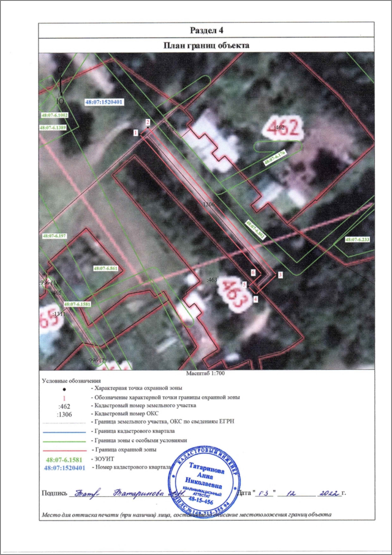Click boundary point marker '4' on the map

click(x=255, y=299)
